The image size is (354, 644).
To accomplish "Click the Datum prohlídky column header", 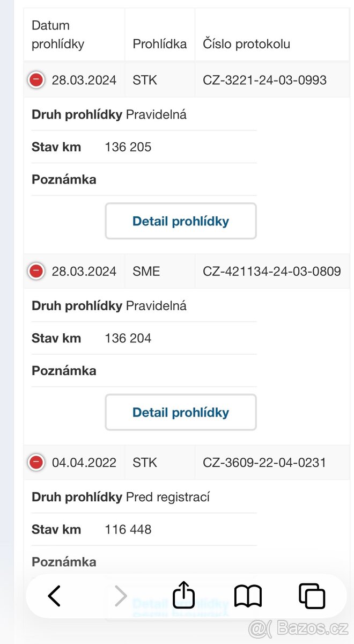I will [58, 34].
